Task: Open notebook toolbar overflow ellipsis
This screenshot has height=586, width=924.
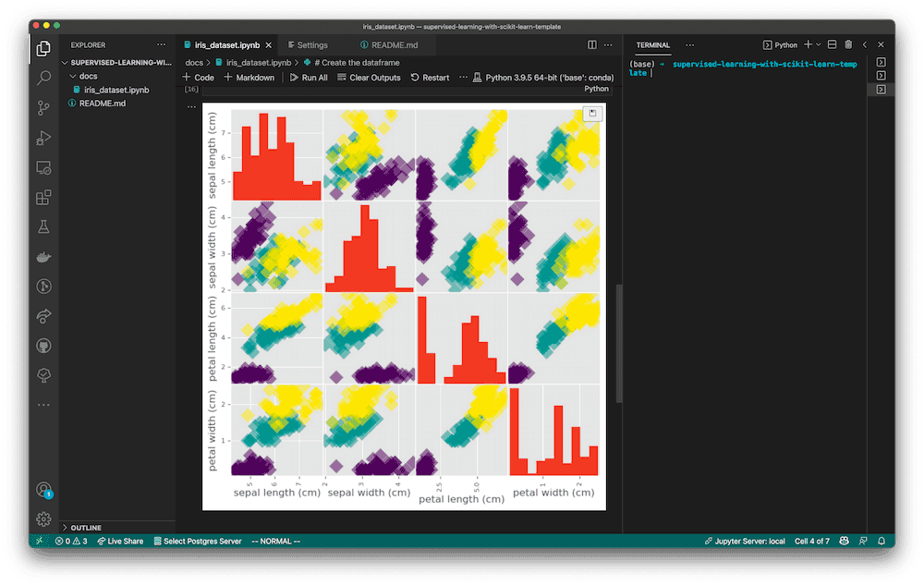Action: click(463, 78)
